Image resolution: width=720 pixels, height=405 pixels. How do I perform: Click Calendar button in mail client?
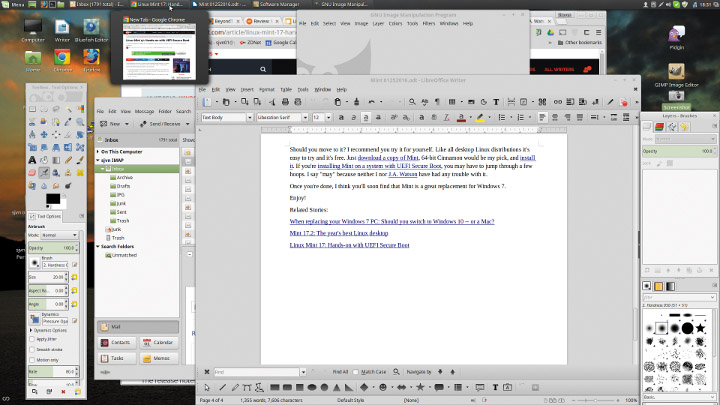[158, 343]
